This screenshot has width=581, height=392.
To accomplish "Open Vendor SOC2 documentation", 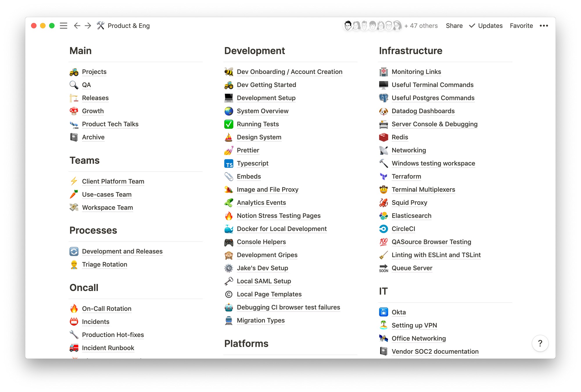I will (435, 351).
